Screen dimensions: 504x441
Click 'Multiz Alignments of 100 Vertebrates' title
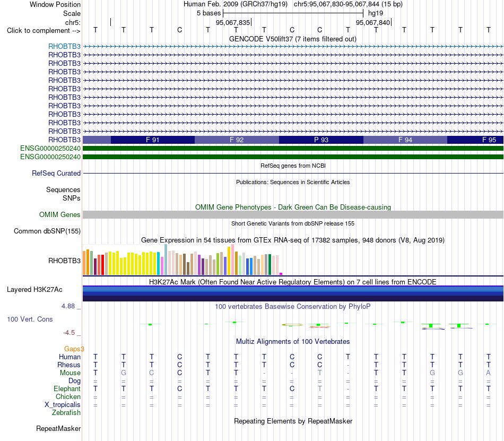(x=293, y=341)
